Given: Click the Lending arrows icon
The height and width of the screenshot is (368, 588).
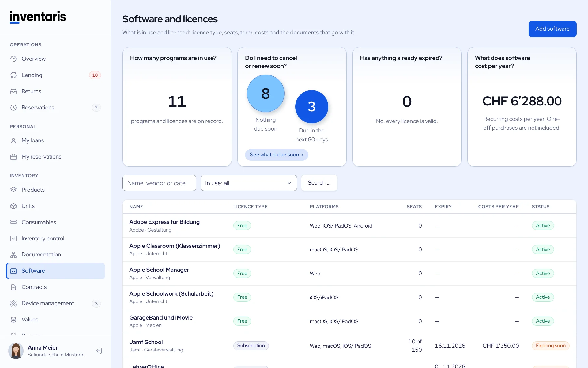Looking at the screenshot, I should tap(13, 75).
